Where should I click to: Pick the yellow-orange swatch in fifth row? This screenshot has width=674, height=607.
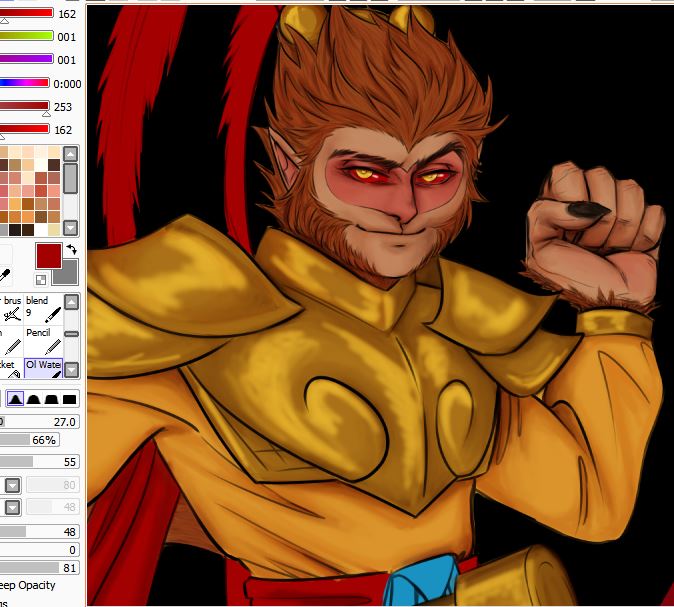pos(15,204)
